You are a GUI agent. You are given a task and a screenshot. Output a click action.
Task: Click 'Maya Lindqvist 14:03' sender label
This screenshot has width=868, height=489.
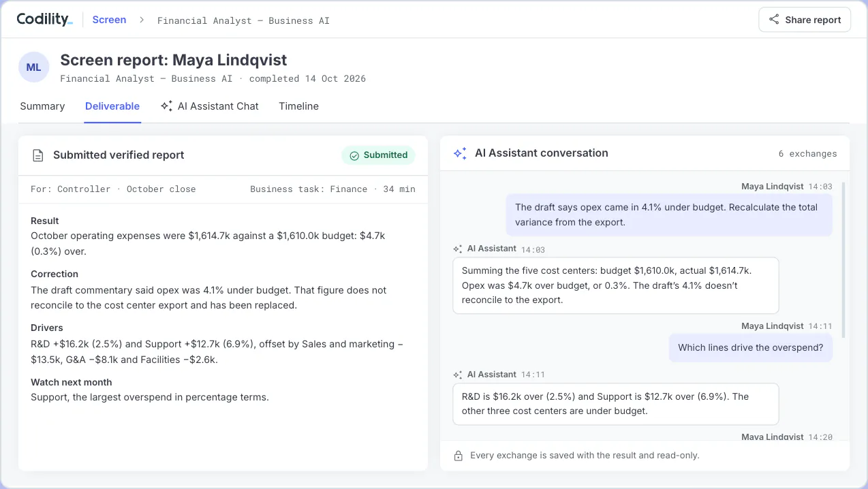[787, 187]
